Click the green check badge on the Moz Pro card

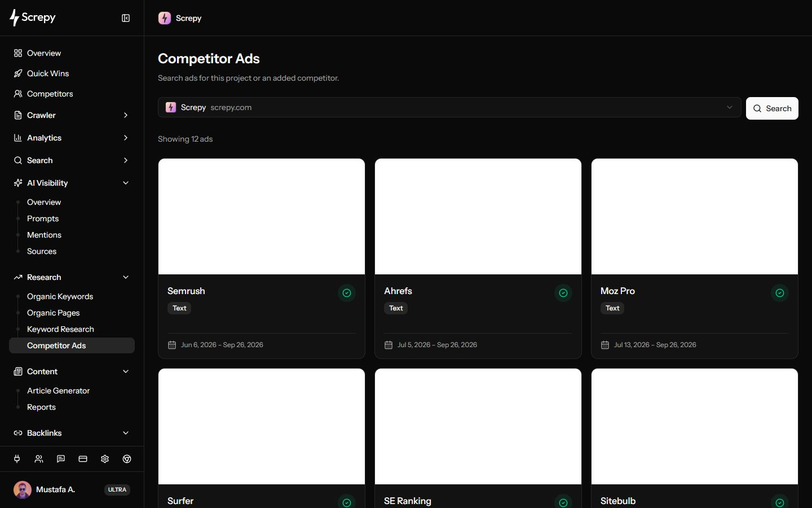[x=780, y=293]
